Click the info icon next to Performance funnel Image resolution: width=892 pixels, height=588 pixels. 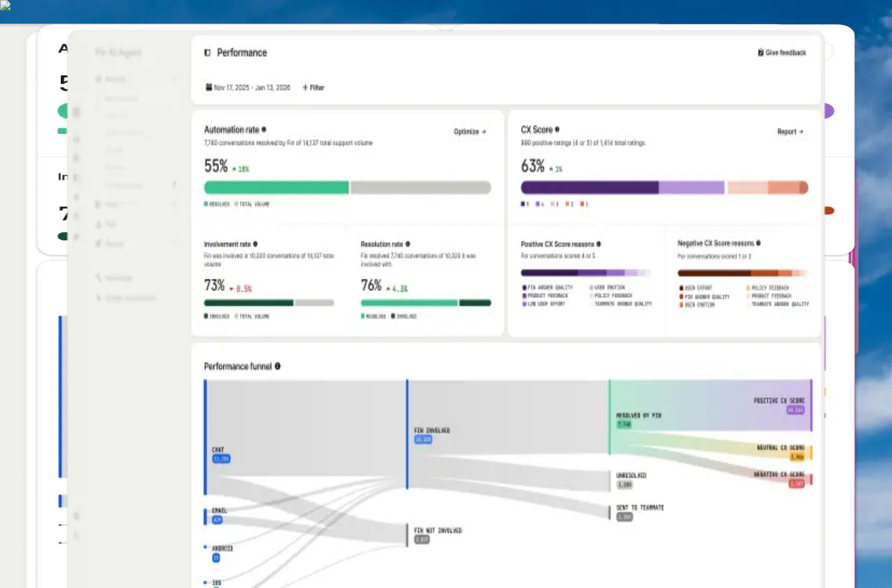coord(278,366)
